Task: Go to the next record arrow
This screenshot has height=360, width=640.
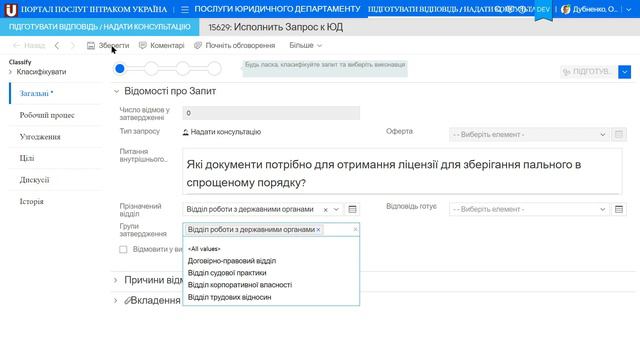Action: 73,45
